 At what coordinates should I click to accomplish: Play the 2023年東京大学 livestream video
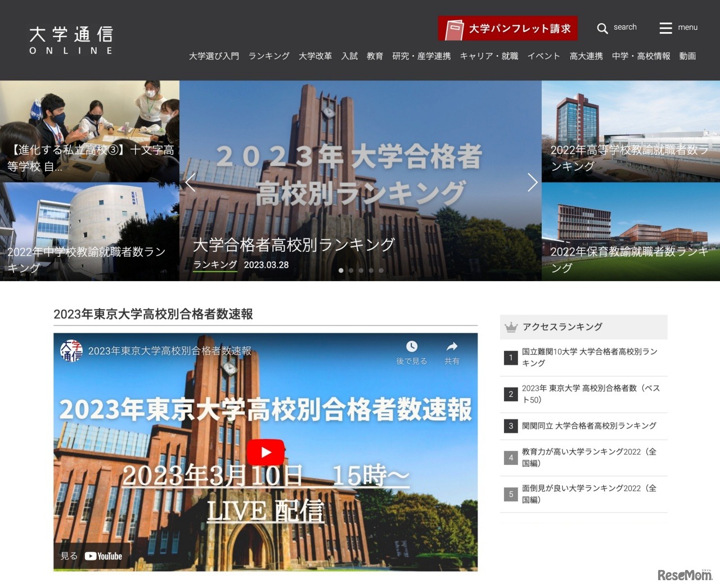tap(265, 452)
